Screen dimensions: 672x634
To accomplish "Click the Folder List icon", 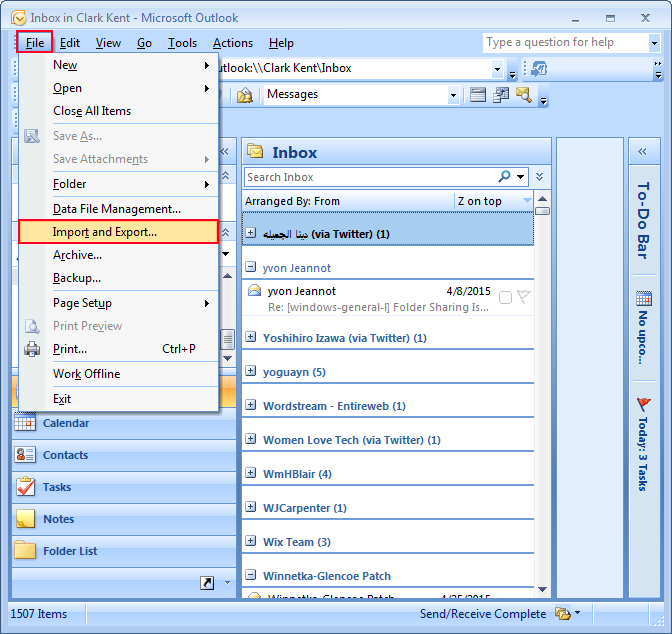I will [25, 550].
